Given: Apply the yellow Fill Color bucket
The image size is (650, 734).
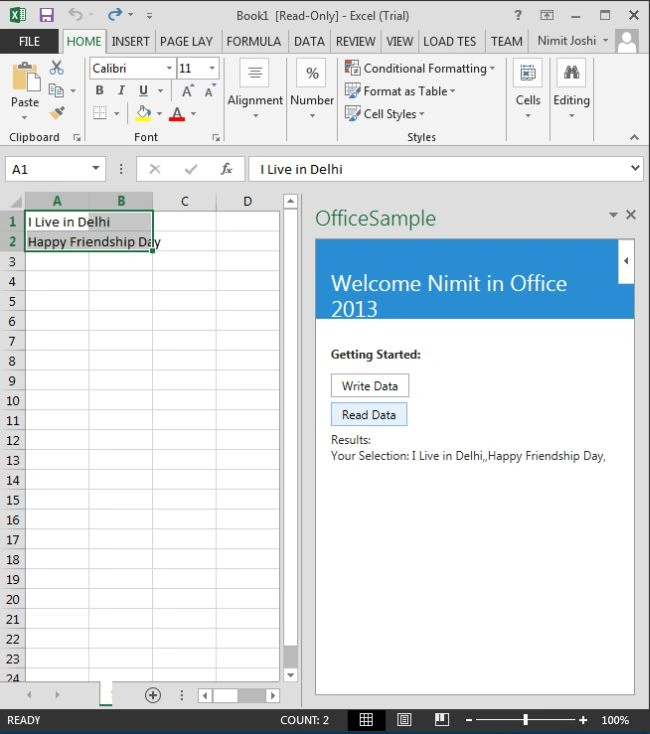Looking at the screenshot, I should pos(143,113).
